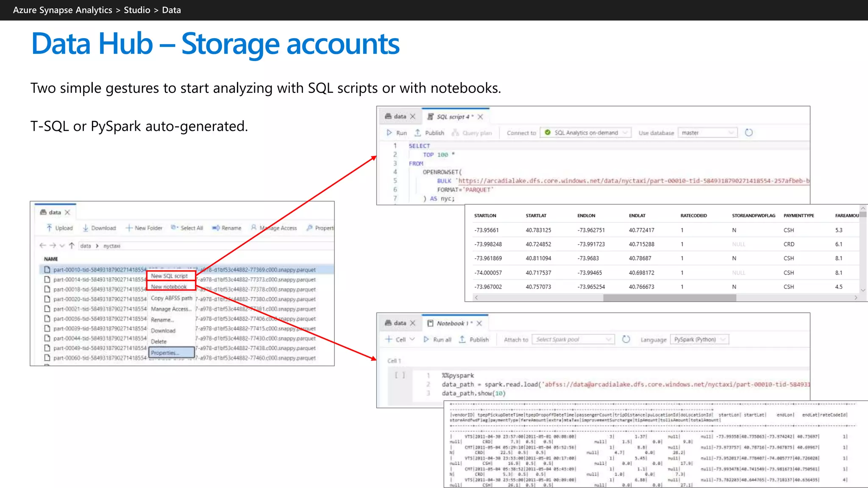Viewport: 868px width, 488px height.
Task: Refresh databases icon in SQL script toolbar
Action: point(749,133)
